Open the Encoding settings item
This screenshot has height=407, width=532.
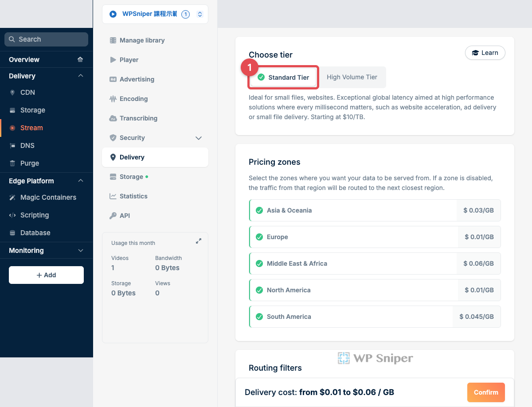pyautogui.click(x=155, y=99)
